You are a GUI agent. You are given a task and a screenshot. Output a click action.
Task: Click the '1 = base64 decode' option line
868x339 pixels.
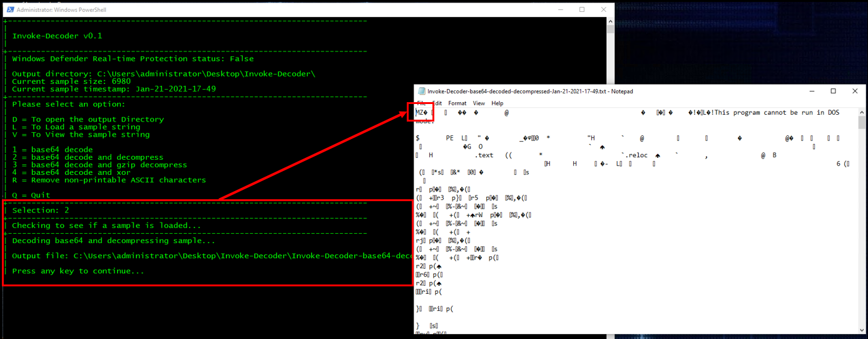pyautogui.click(x=53, y=150)
